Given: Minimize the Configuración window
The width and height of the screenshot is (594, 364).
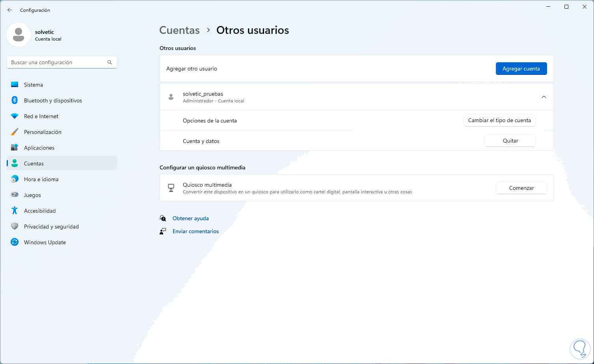Looking at the screenshot, I should (x=548, y=7).
